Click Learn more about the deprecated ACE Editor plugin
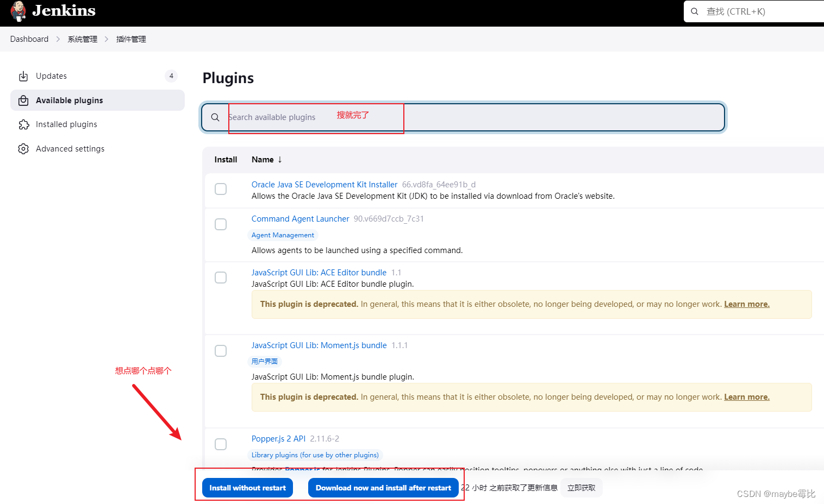Viewport: 824px width, 504px height. click(x=746, y=304)
